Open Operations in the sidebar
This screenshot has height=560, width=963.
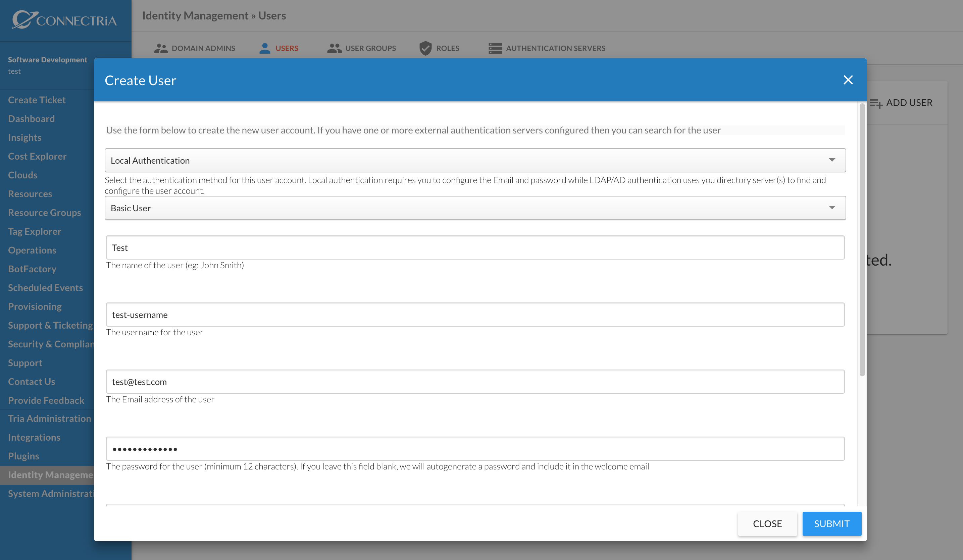(x=32, y=250)
